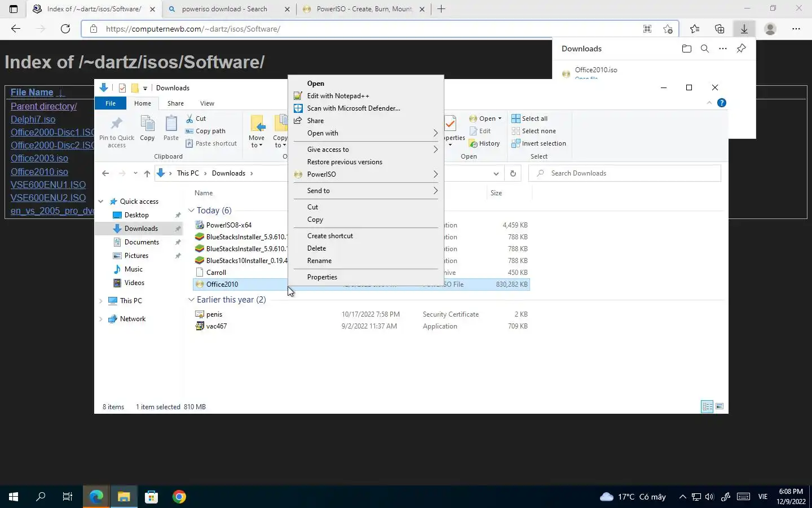
Task: Open more options in Edge Downloads panel
Action: point(723,49)
